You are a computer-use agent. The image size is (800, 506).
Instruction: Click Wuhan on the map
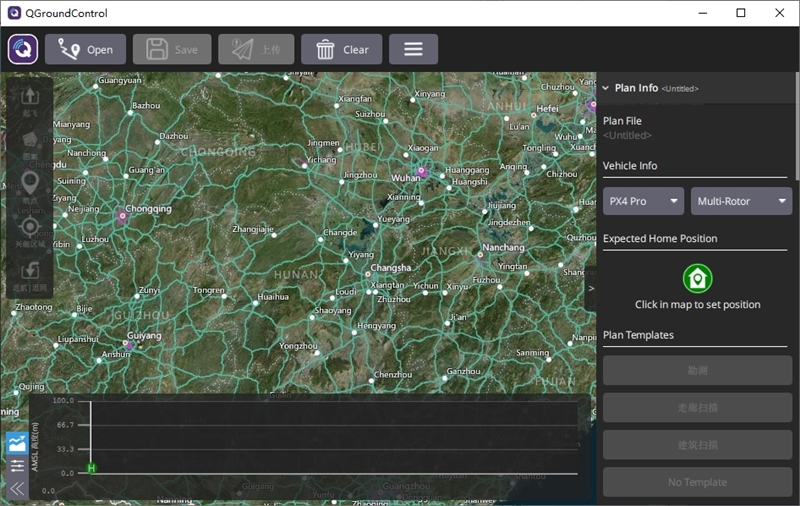point(406,178)
